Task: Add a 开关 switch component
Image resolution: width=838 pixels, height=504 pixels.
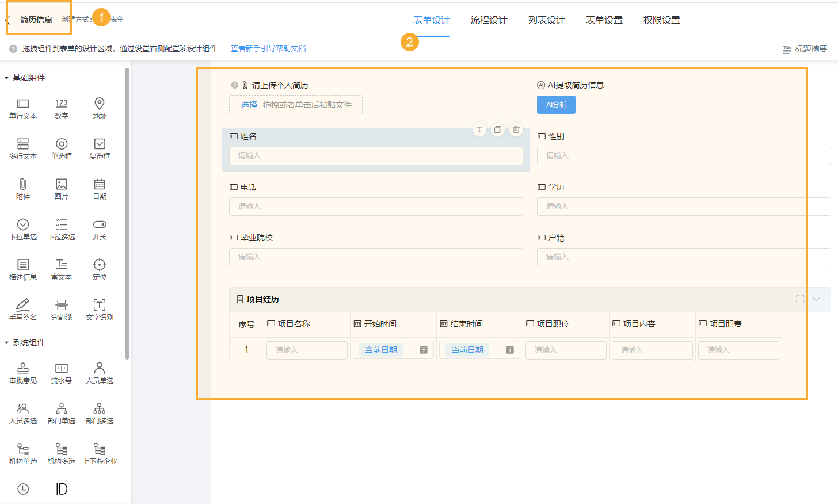Action: pos(99,228)
